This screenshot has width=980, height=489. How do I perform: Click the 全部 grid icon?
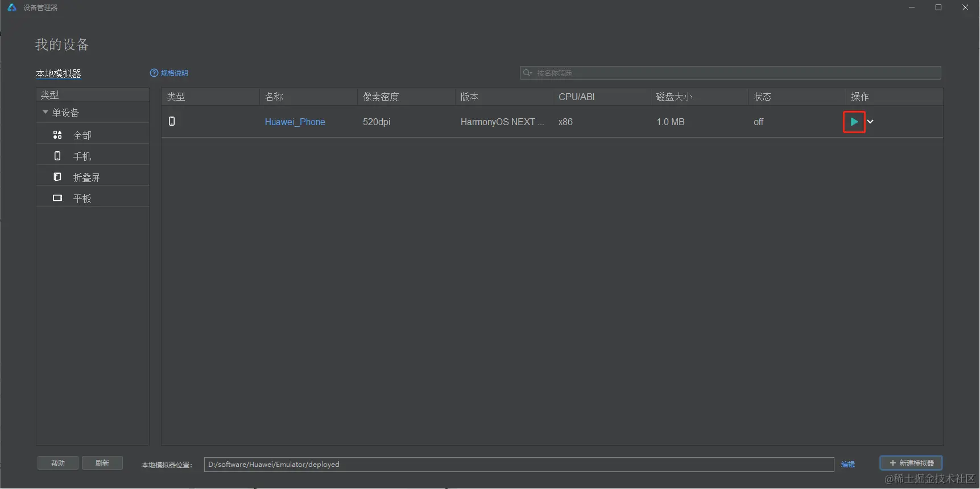coord(57,135)
